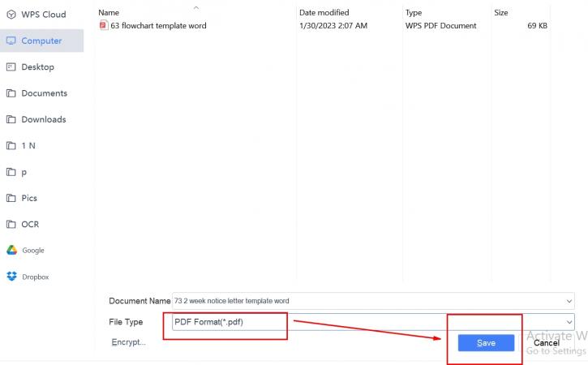Image resolution: width=588 pixels, height=365 pixels.
Task: Click the date 1/30/2023 2:07 AM
Action: point(333,25)
